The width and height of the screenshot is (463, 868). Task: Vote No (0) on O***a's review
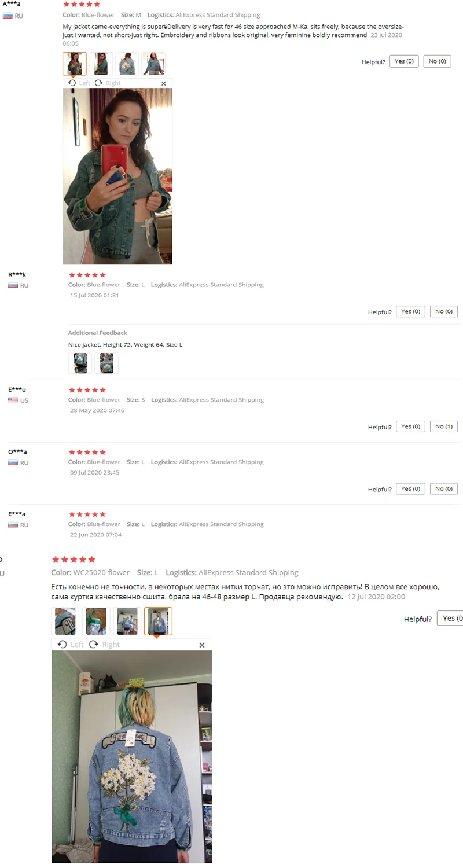[444, 488]
